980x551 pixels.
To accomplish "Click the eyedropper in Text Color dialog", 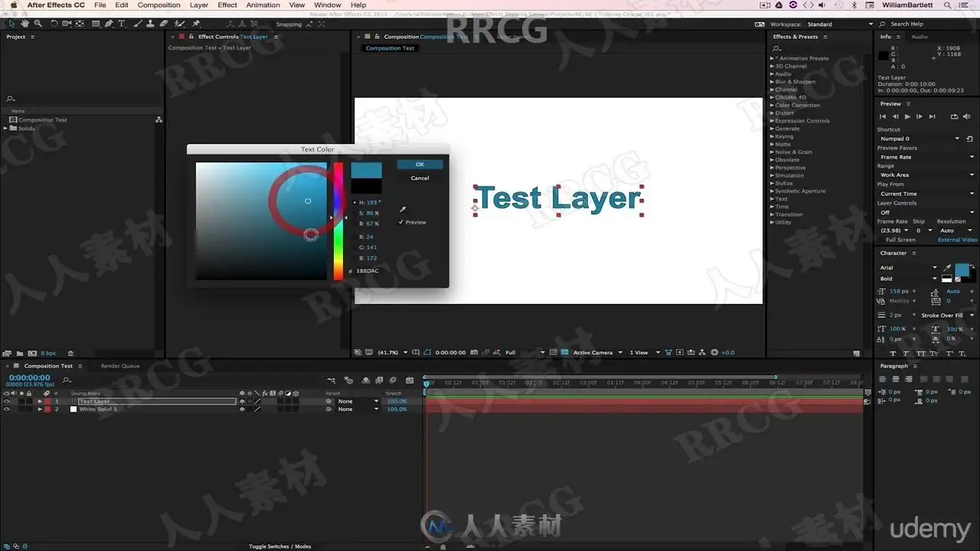I will [x=403, y=209].
